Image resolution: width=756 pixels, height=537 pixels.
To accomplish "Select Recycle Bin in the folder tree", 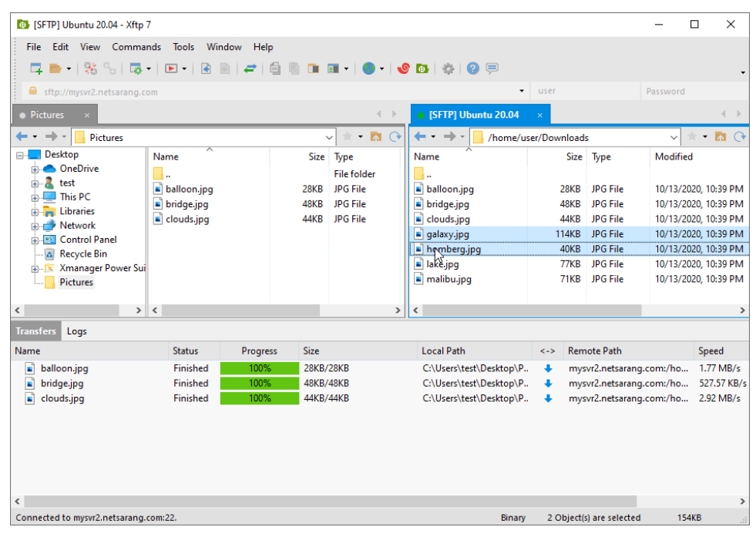I will (83, 253).
